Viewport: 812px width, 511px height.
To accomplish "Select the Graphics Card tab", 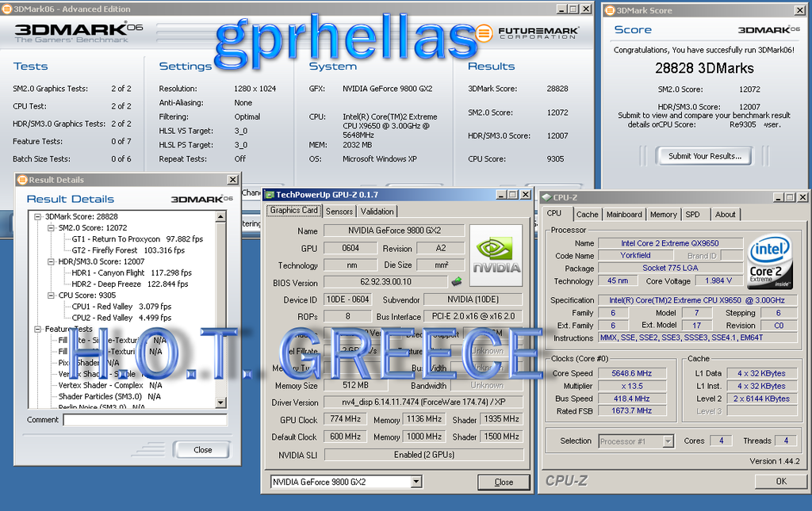I will pos(294,211).
